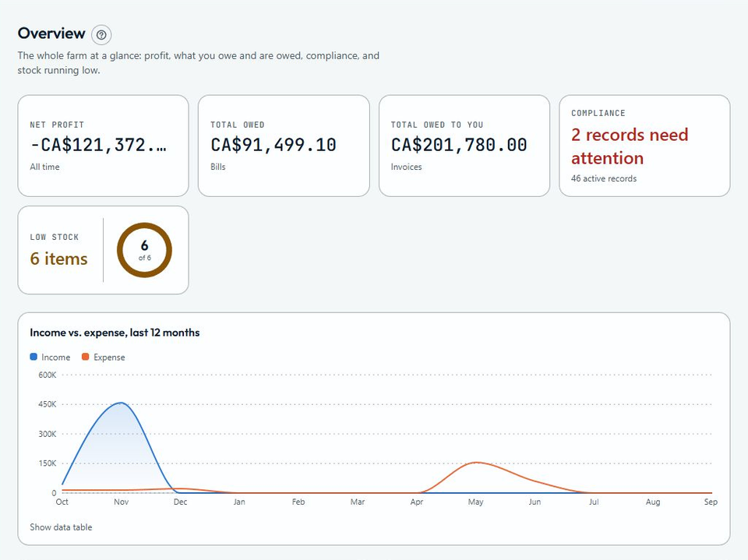Click '46 active records' text
The width and height of the screenshot is (748, 560).
click(604, 178)
